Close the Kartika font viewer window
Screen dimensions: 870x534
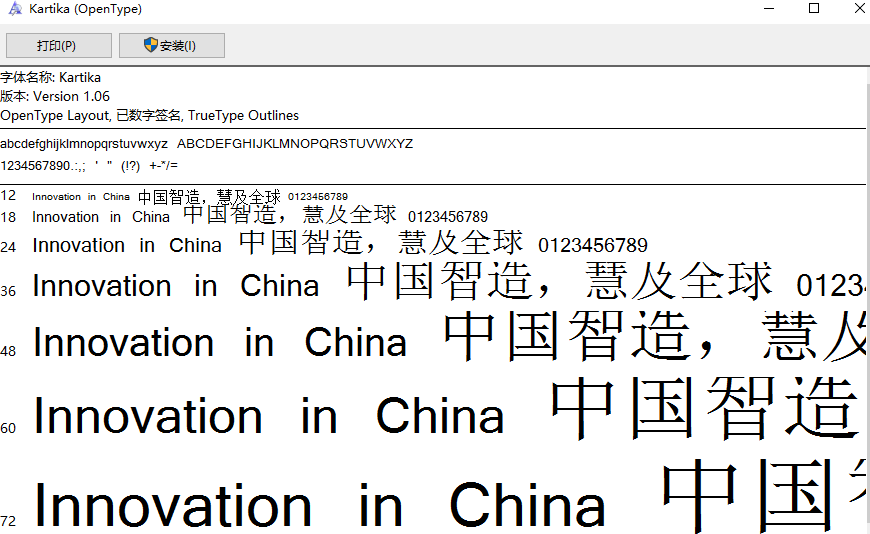[x=858, y=9]
